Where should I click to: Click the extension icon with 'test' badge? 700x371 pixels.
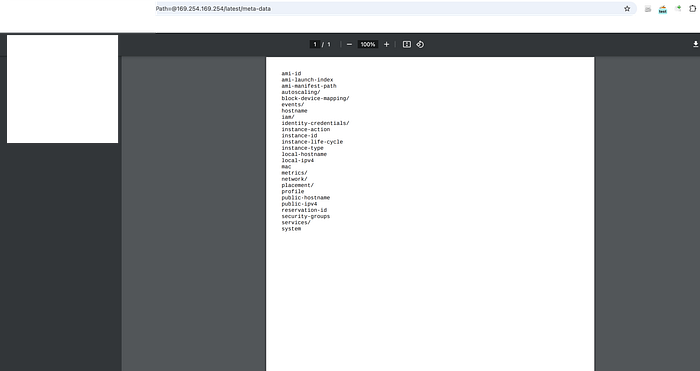(662, 9)
